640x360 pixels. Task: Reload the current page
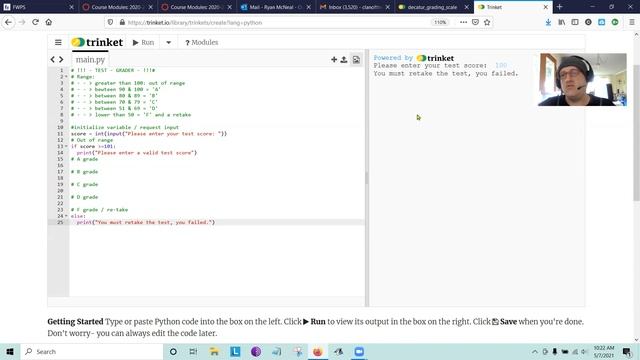(36, 22)
